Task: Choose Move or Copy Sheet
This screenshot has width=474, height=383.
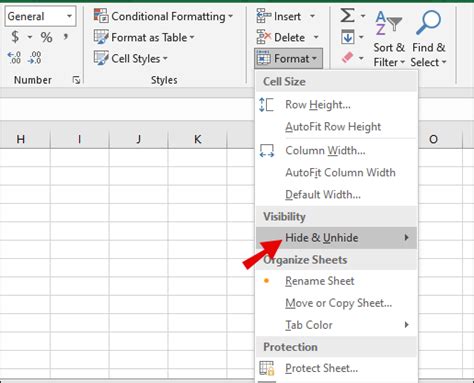Action: coord(336,303)
